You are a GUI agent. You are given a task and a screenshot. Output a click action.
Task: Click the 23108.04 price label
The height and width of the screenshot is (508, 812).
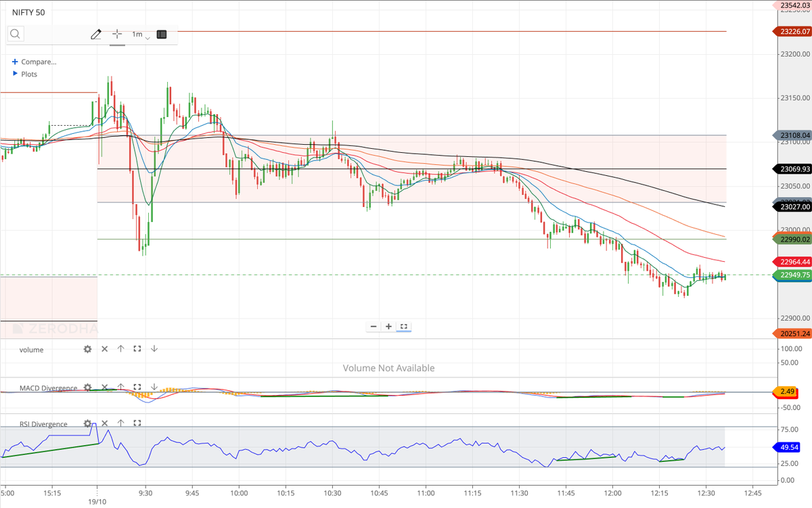coord(792,135)
